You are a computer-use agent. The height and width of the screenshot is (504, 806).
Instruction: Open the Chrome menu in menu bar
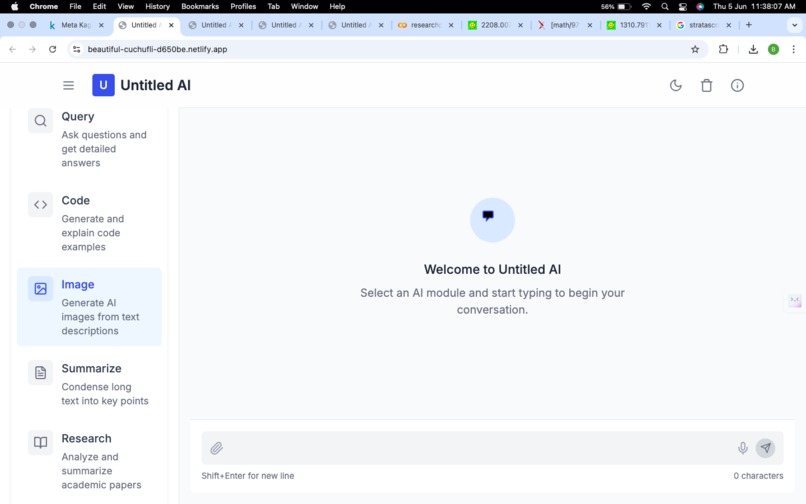point(44,6)
